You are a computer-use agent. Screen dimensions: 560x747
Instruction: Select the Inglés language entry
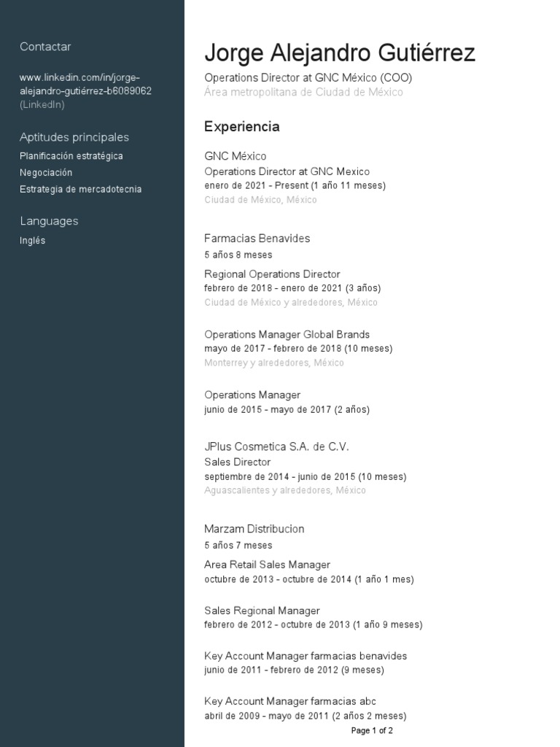pyautogui.click(x=33, y=241)
